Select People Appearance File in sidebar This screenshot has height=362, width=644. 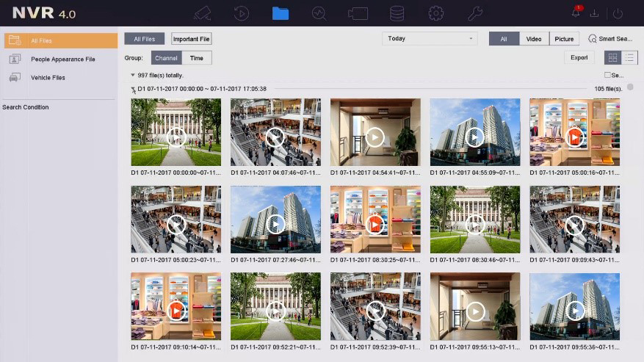click(x=62, y=59)
